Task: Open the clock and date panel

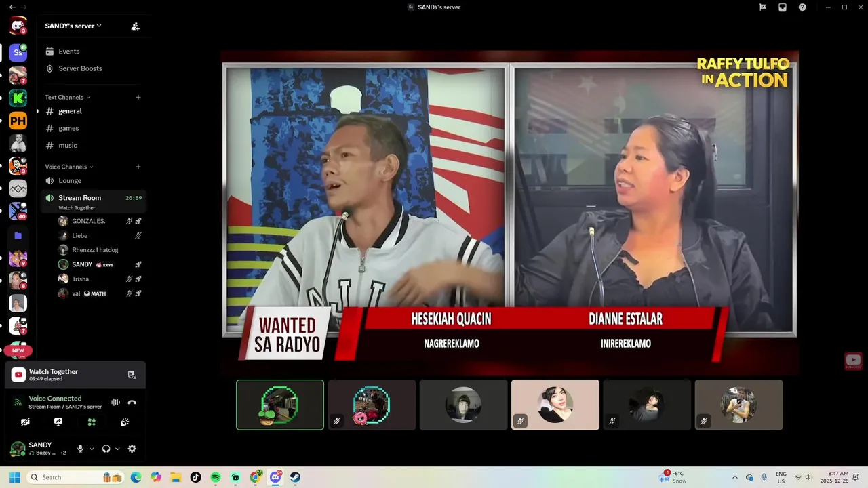Action: point(834,477)
